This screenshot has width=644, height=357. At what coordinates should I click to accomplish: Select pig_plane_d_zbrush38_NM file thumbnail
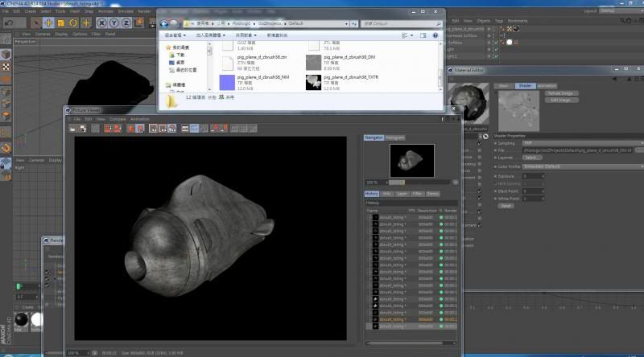click(226, 81)
